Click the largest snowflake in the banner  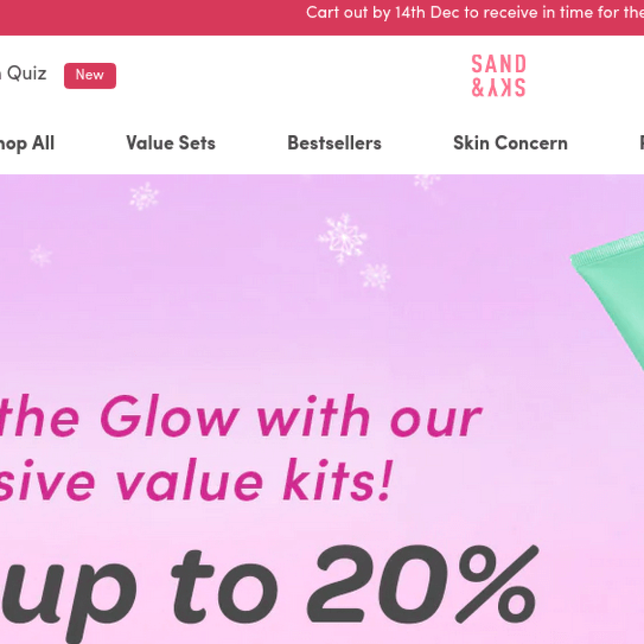[x=343, y=238]
